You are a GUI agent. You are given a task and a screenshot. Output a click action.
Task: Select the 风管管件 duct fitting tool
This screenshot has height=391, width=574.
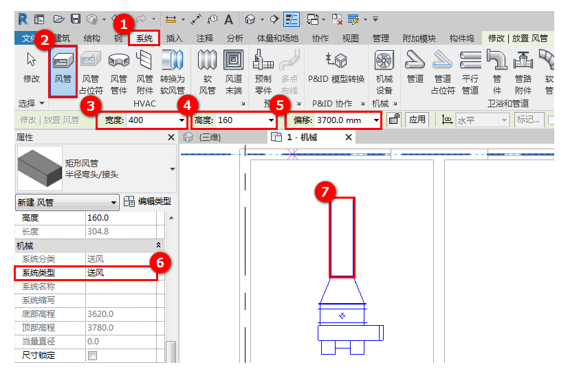pos(119,71)
